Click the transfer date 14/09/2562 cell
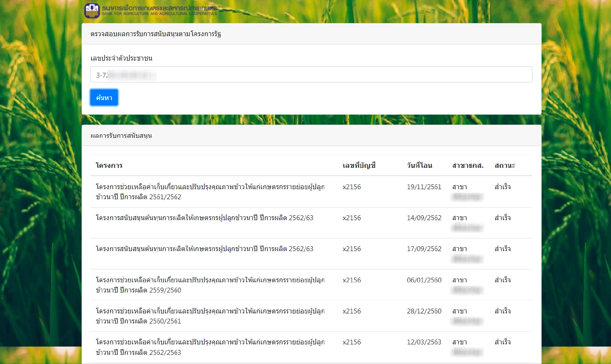This screenshot has width=611, height=364. coord(424,218)
